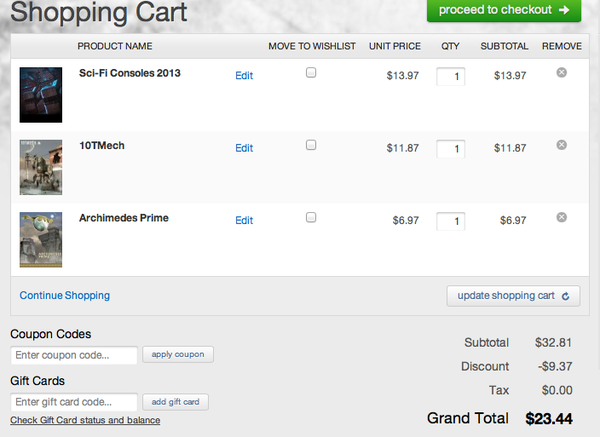Open Continue Shopping link
Image resolution: width=600 pixels, height=437 pixels.
[x=65, y=295]
